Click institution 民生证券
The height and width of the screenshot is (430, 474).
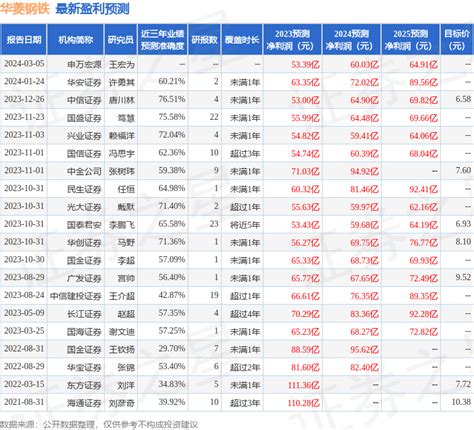84,189
